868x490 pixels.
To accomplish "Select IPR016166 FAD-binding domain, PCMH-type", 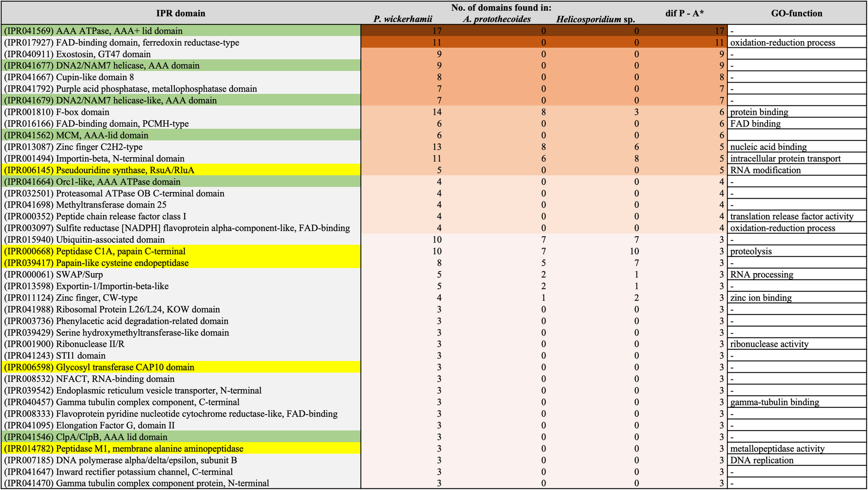I will point(181,124).
